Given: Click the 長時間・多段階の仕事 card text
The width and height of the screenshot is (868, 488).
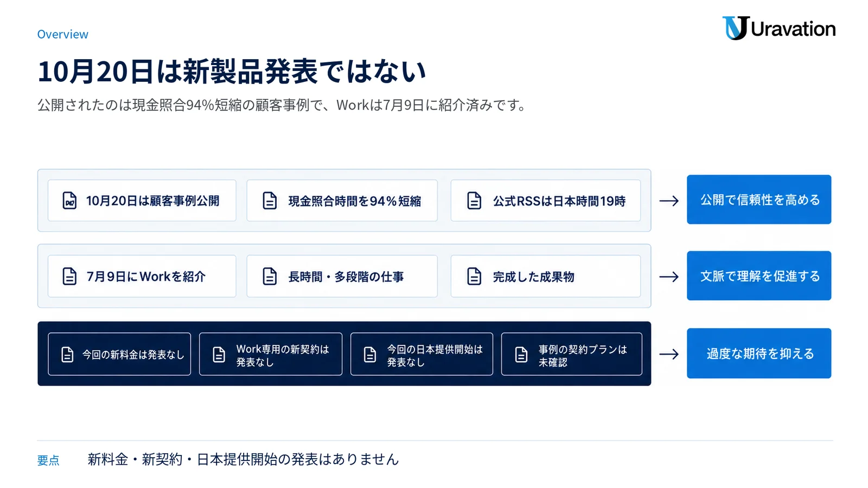Looking at the screenshot, I should point(346,277).
